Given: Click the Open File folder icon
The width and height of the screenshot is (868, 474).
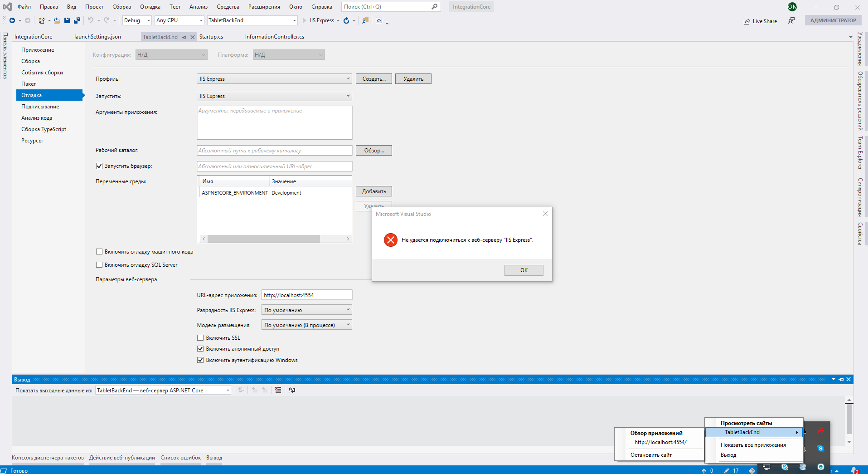Looking at the screenshot, I should click(x=57, y=20).
